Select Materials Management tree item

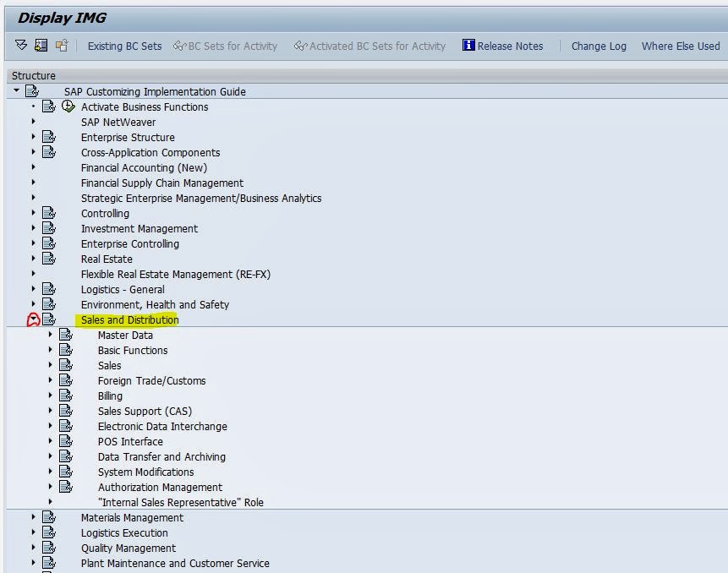pos(132,517)
